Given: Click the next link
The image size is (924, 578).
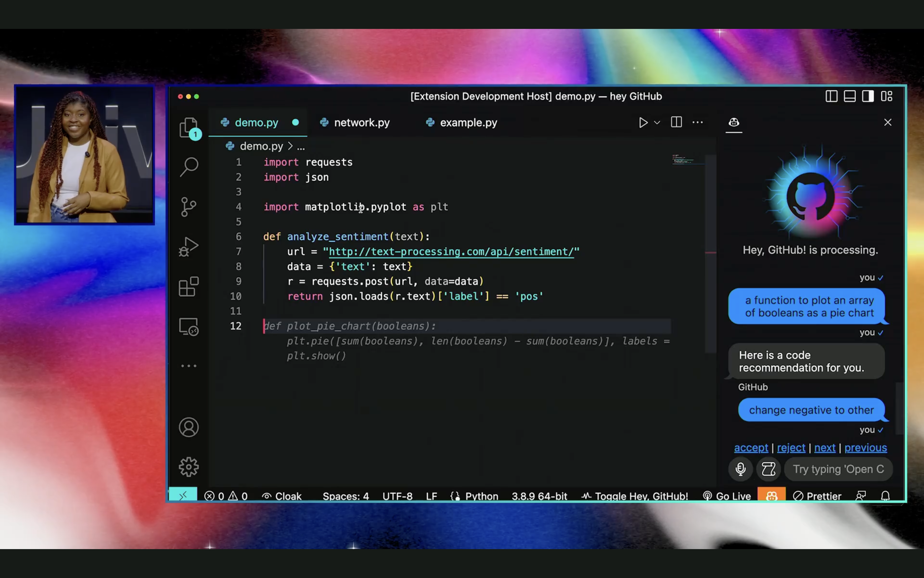Looking at the screenshot, I should click(x=824, y=447).
